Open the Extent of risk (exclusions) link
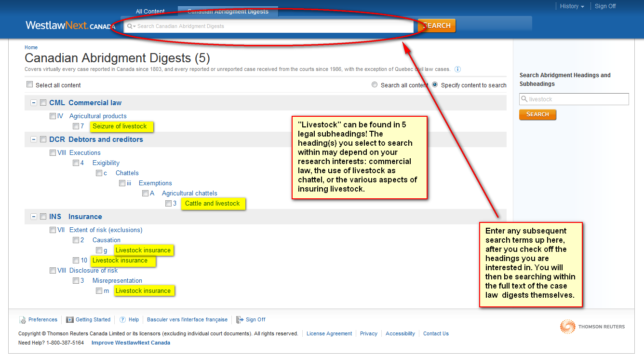The image size is (644, 359). click(106, 230)
